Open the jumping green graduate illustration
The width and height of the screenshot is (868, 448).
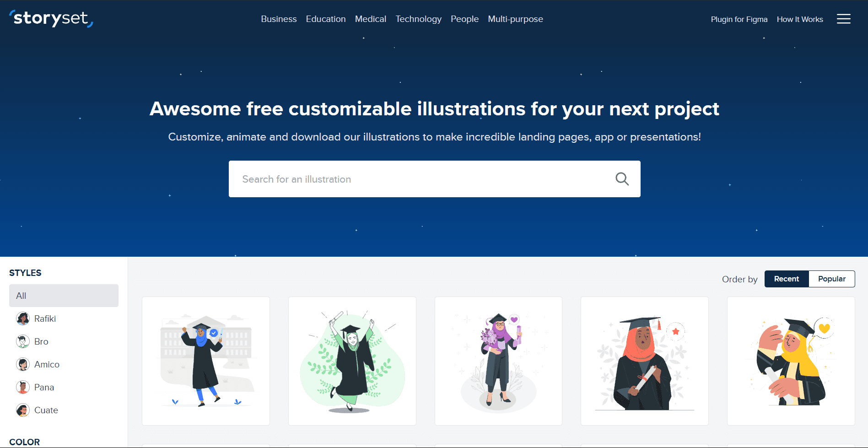pos(352,361)
